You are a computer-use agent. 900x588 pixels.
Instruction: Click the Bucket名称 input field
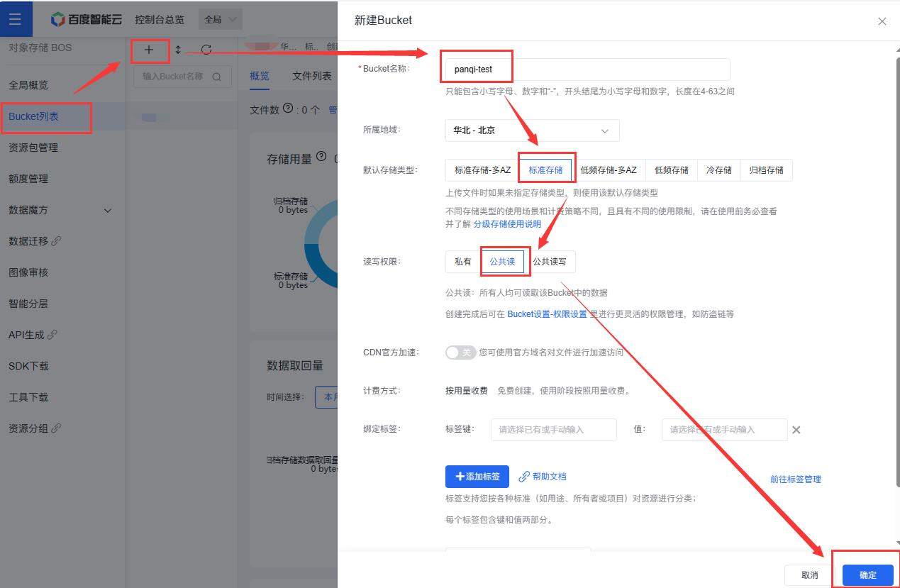[587, 70]
